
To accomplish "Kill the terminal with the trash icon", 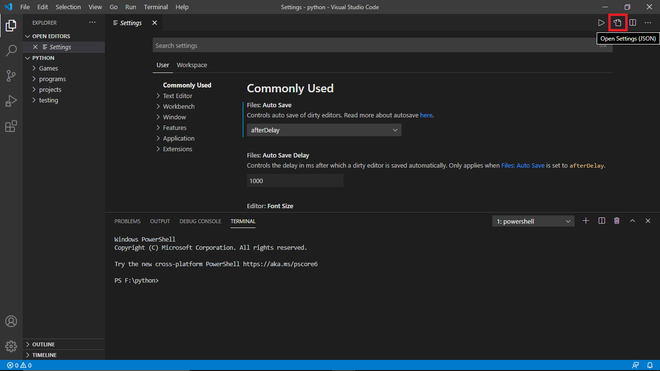I will (617, 221).
